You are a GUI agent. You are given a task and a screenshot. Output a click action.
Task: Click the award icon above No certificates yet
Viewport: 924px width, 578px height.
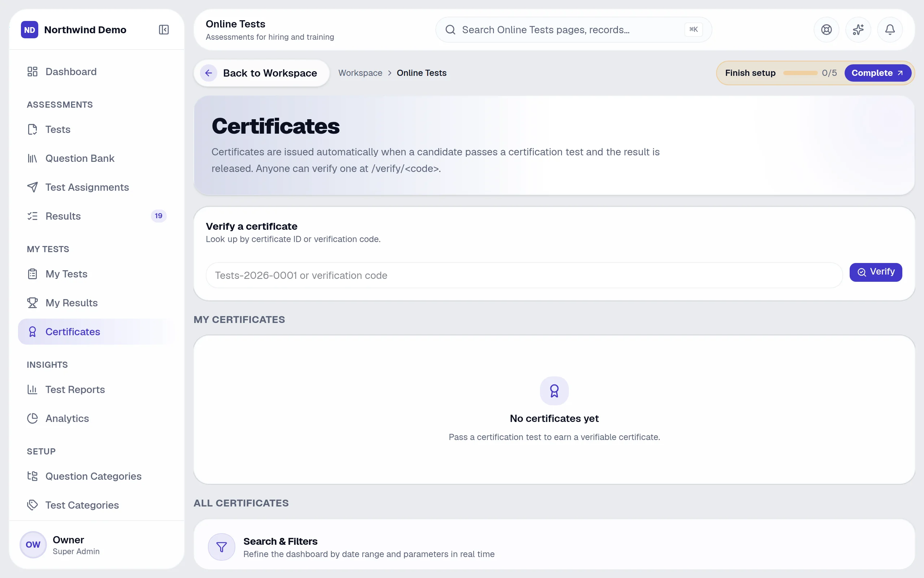(x=554, y=391)
